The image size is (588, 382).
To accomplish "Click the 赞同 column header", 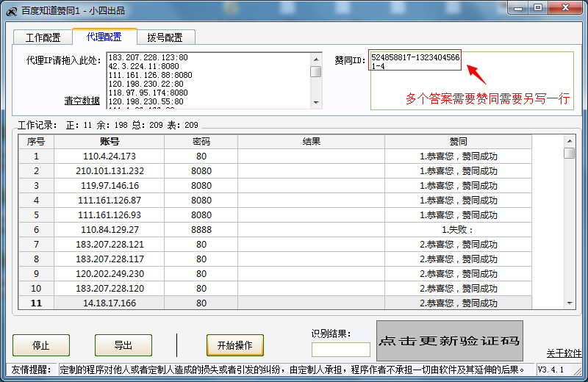I will coord(458,141).
